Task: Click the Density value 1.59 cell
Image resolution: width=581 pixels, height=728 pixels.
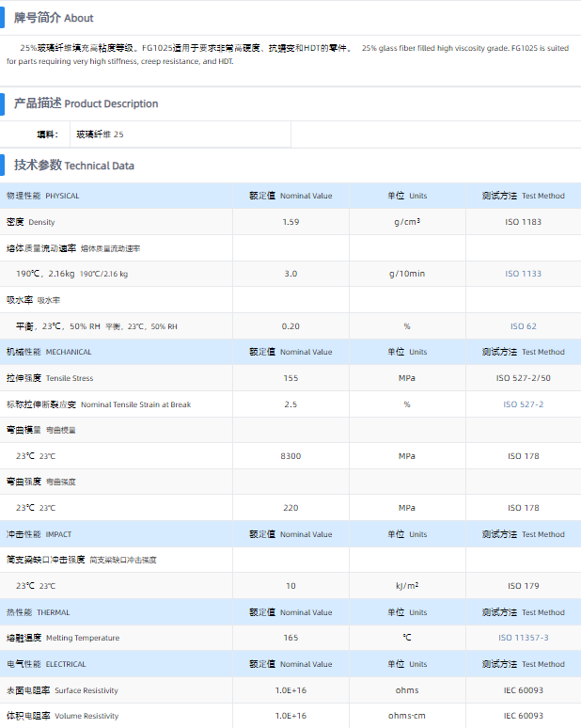Action: click(x=290, y=222)
